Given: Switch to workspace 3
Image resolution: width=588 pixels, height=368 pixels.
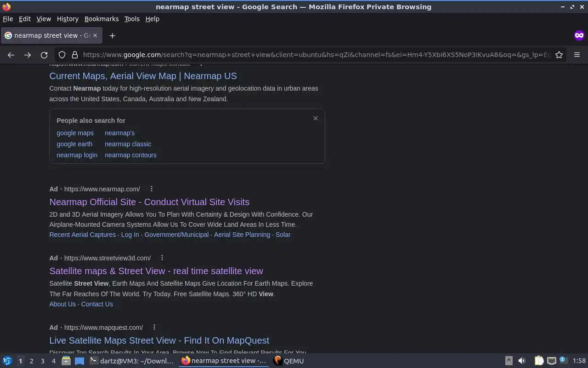Looking at the screenshot, I should [42, 361].
